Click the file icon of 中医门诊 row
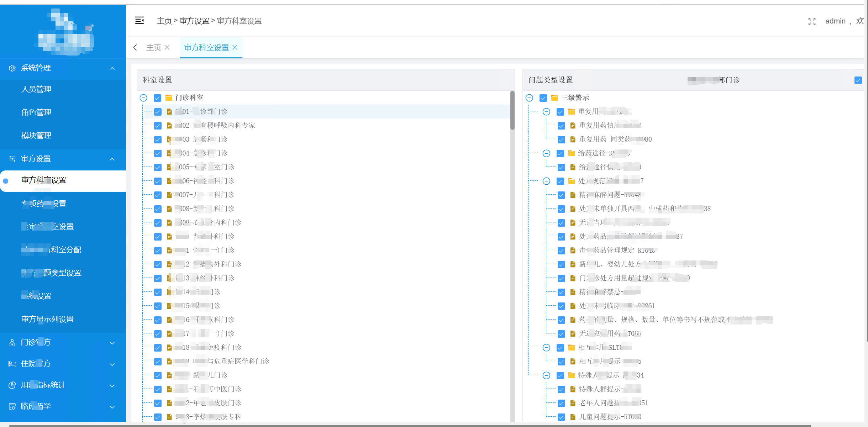The height and width of the screenshot is (427, 868). [169, 389]
